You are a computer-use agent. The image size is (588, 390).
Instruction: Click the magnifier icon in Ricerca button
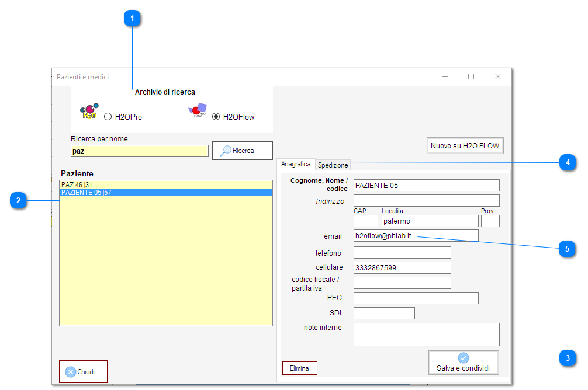click(x=226, y=151)
